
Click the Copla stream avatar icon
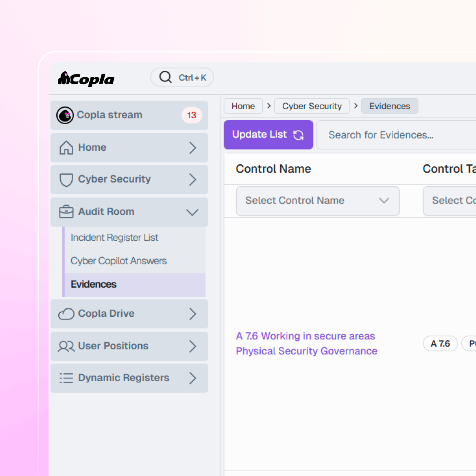[x=65, y=115]
